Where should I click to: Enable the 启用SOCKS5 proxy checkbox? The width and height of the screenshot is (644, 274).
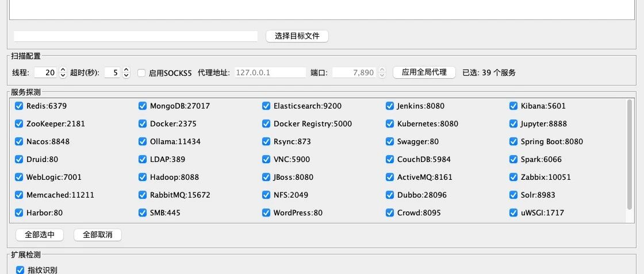[141, 73]
